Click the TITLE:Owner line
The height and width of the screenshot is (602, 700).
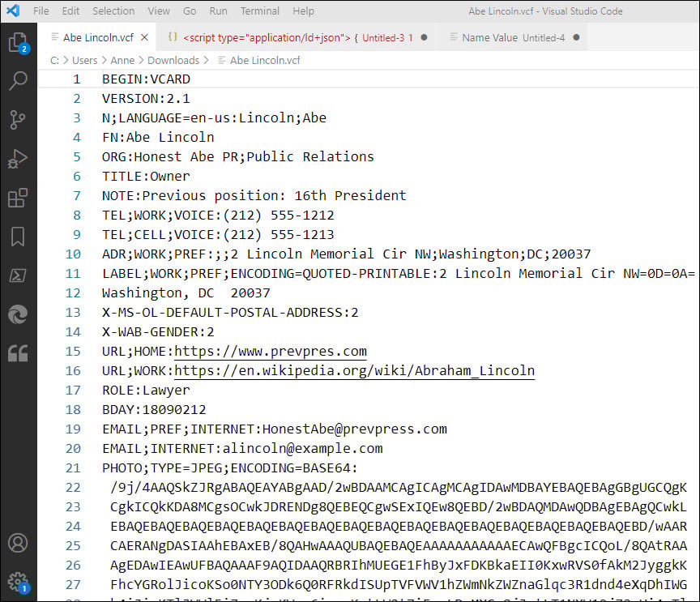tap(146, 177)
